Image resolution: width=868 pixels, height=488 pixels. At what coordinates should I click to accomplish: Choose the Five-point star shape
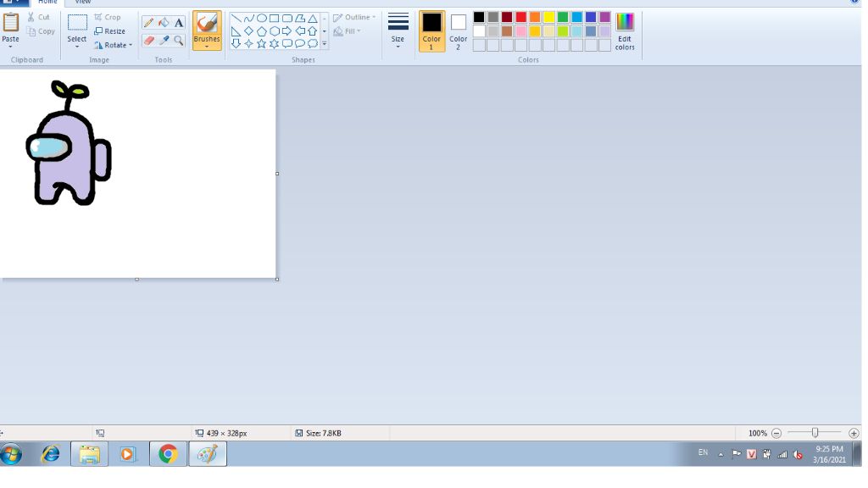(x=262, y=43)
